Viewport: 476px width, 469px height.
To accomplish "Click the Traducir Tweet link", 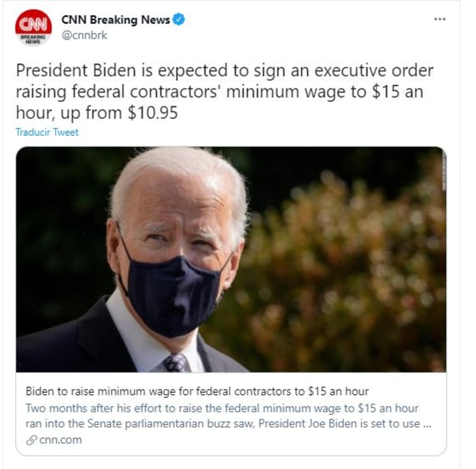I will click(47, 133).
